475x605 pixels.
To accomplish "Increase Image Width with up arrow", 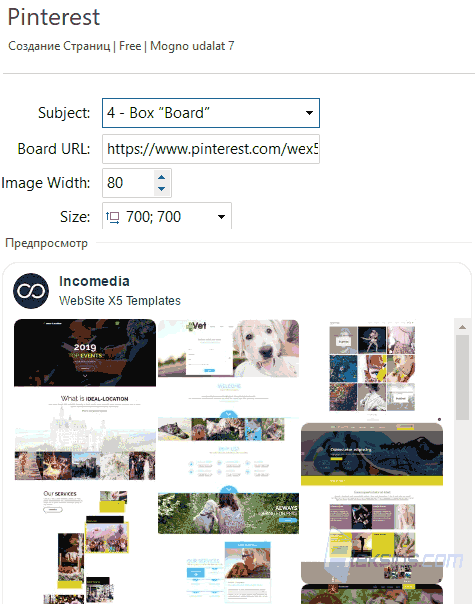I will (162, 177).
